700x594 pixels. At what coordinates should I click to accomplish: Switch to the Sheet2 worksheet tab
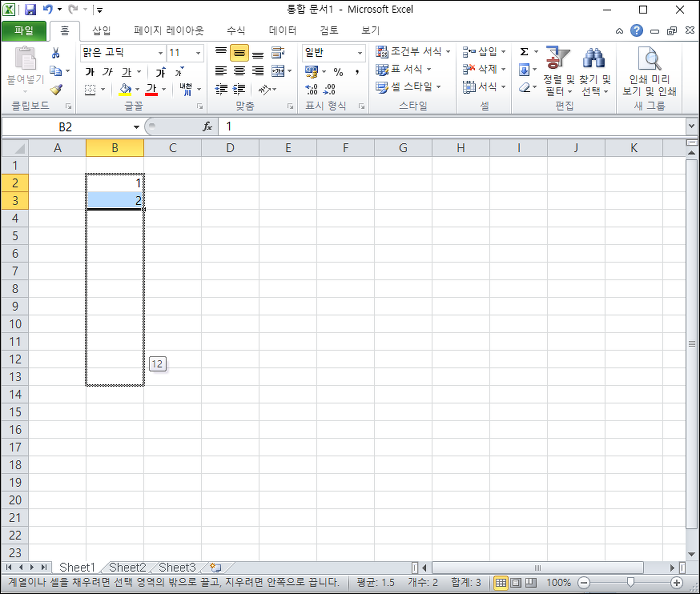(x=128, y=568)
